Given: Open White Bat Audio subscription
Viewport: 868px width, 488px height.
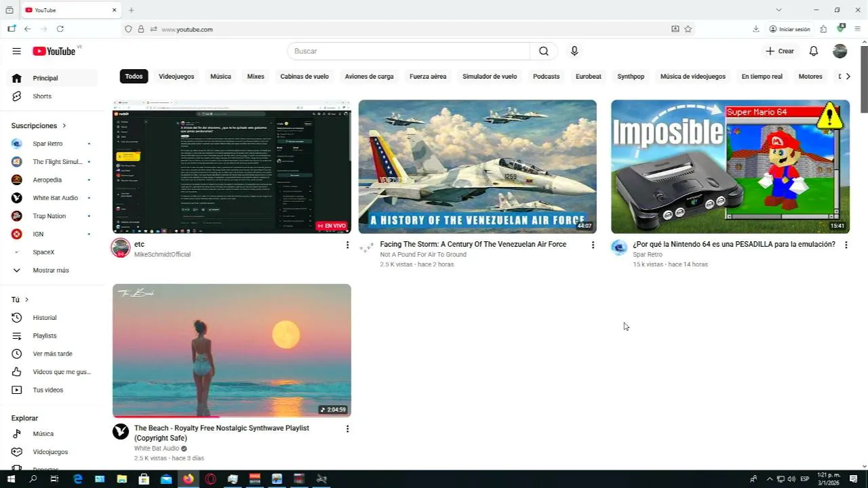Looking at the screenshot, I should 52,198.
